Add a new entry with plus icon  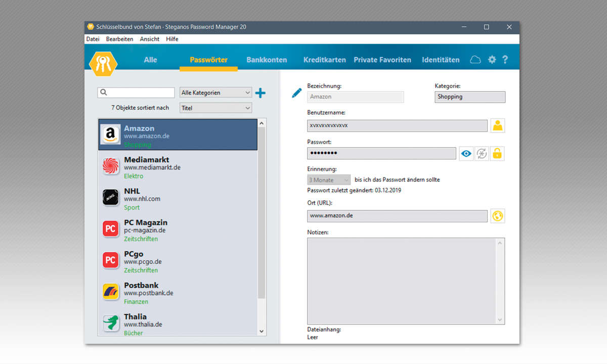click(x=260, y=93)
